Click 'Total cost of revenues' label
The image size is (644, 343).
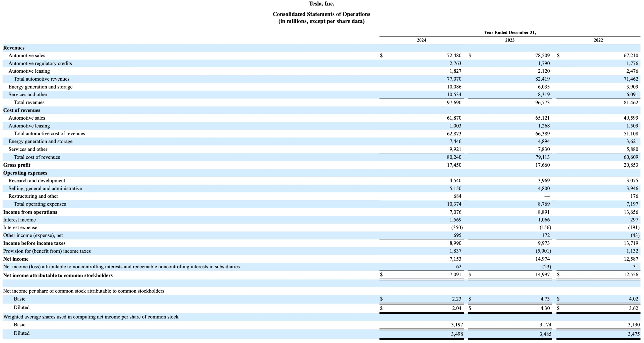[x=37, y=157]
